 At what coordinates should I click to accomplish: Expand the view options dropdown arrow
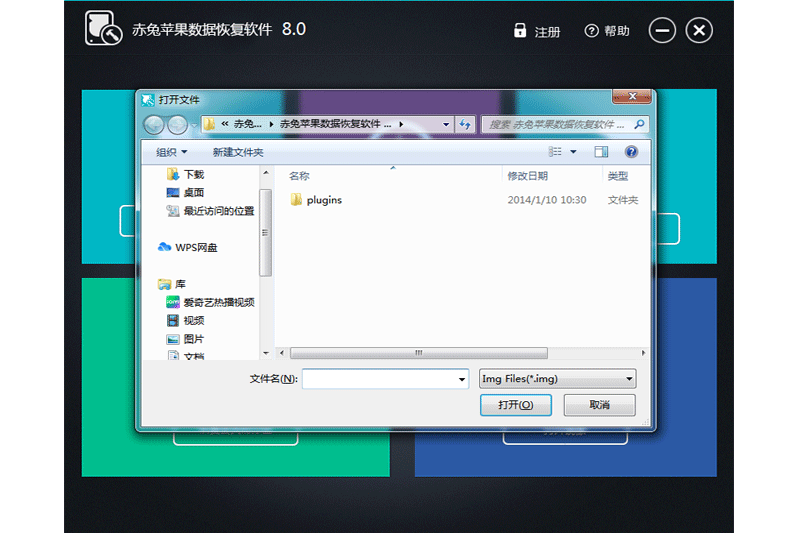pyautogui.click(x=573, y=152)
